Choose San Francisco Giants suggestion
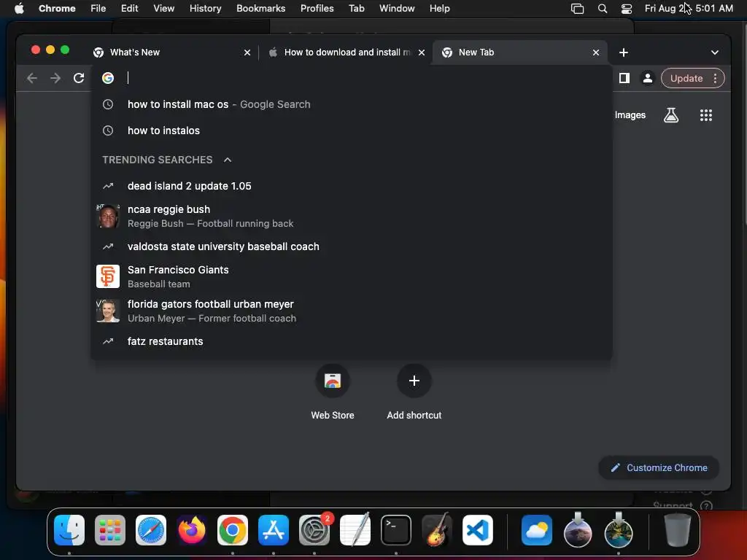747x560 pixels. pyautogui.click(x=351, y=276)
